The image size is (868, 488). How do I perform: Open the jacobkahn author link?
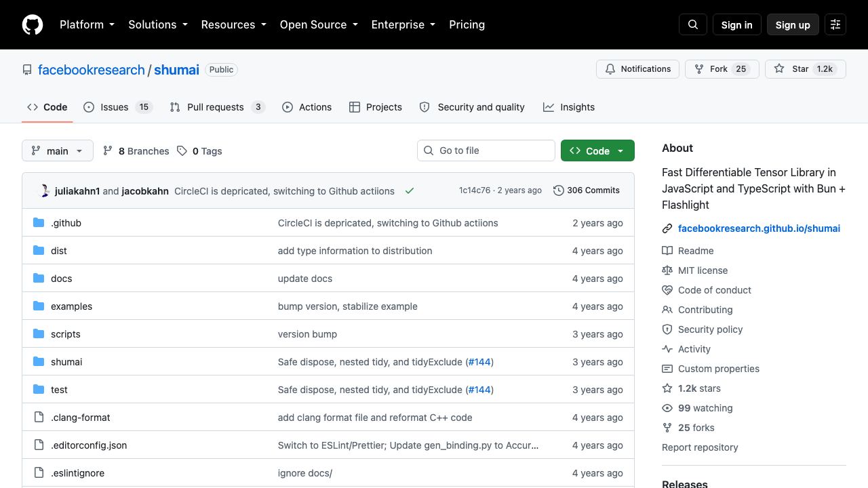pyautogui.click(x=145, y=191)
